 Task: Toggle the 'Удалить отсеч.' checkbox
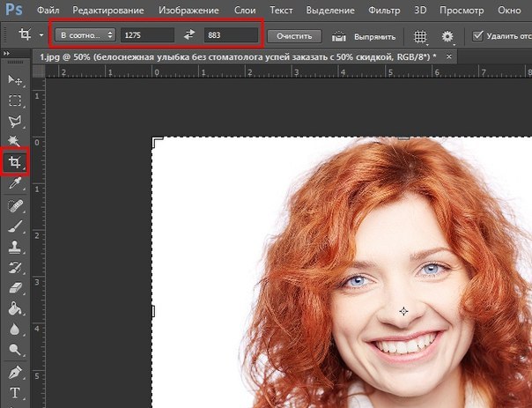(x=478, y=35)
